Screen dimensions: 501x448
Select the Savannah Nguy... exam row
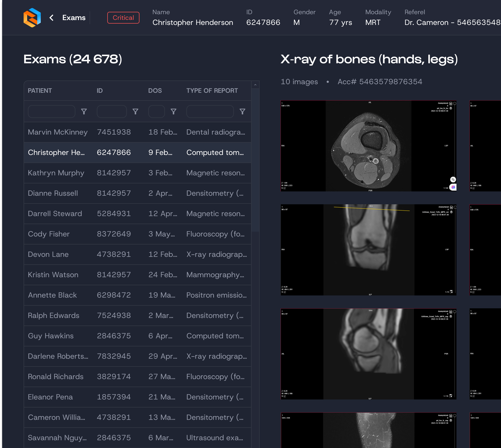137,438
